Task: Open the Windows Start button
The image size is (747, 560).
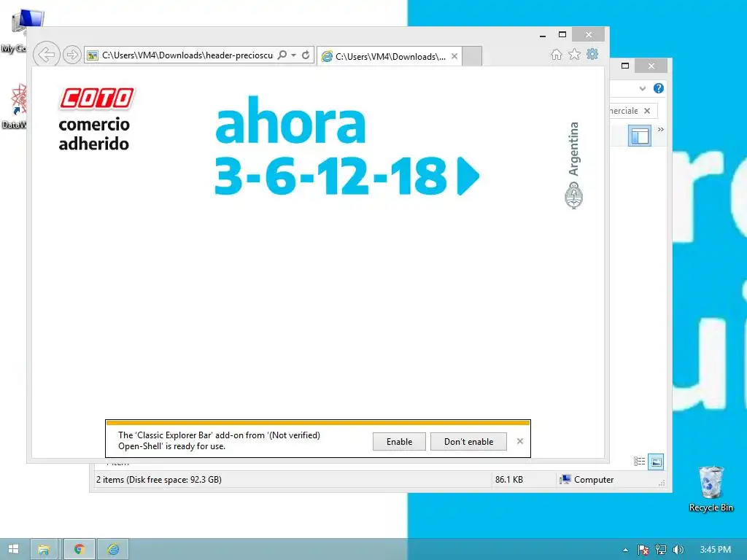Action: point(13,549)
